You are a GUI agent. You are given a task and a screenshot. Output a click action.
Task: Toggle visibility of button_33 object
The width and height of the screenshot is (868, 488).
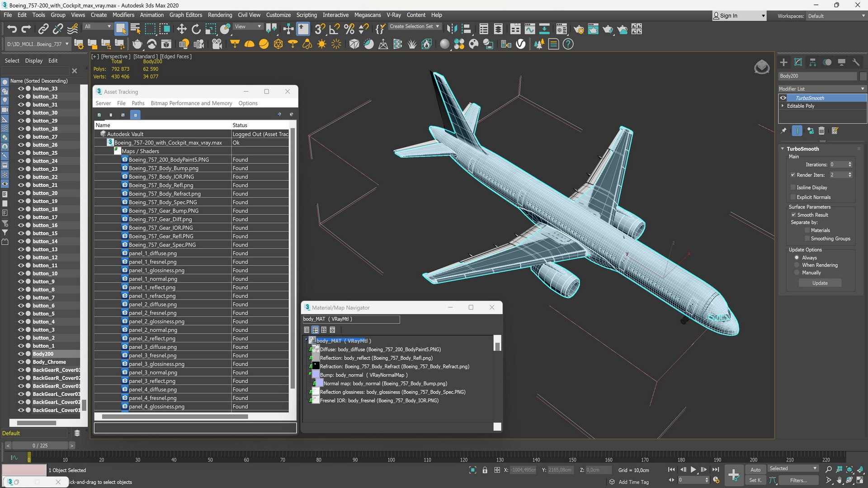(x=21, y=89)
